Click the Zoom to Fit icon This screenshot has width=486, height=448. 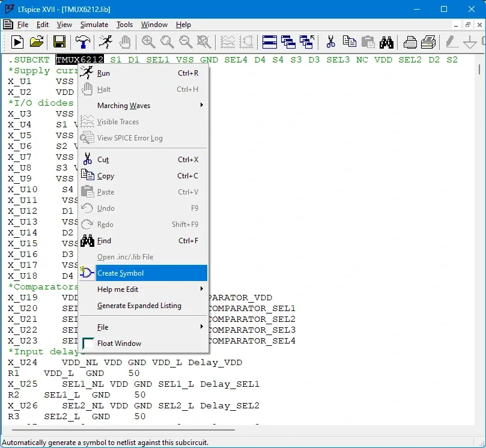click(x=204, y=42)
